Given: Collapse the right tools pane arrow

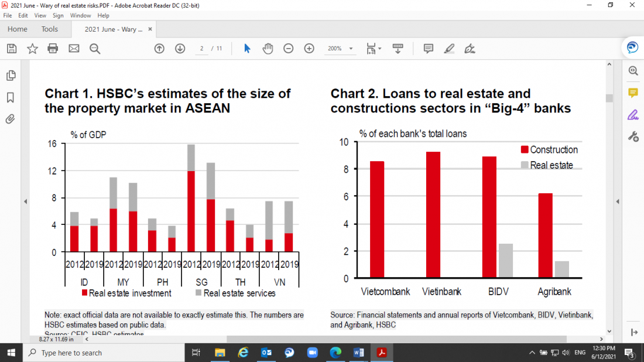Looking at the screenshot, I should pos(618,202).
